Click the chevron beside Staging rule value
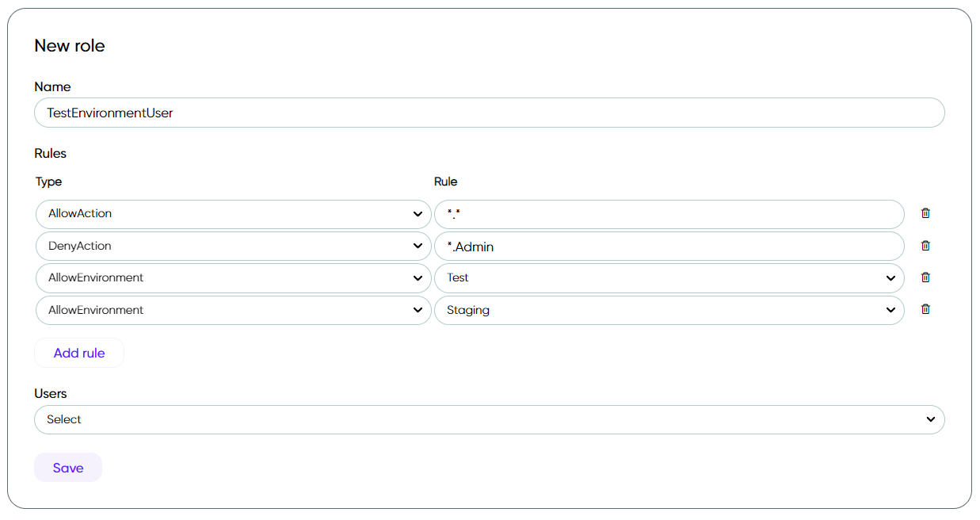This screenshot has height=520, width=980. pos(890,310)
